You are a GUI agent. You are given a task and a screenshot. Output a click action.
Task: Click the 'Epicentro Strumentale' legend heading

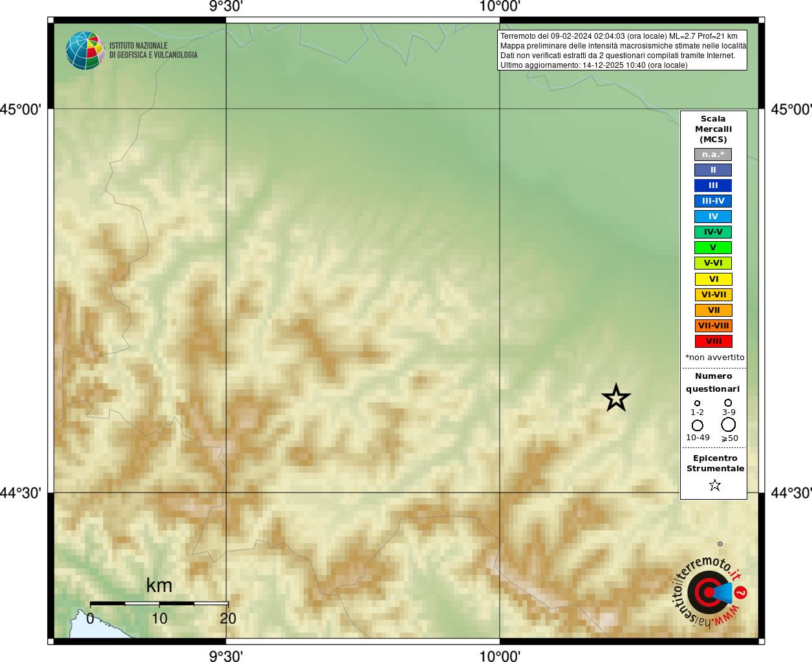pos(715,464)
